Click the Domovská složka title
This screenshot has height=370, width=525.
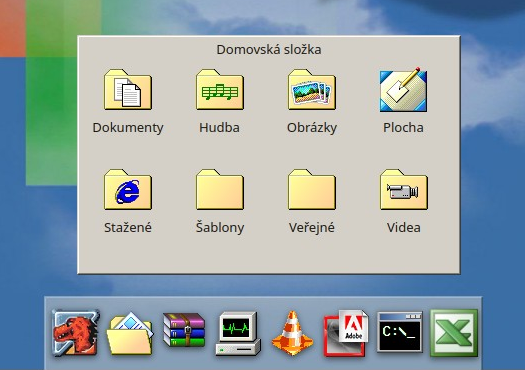pos(269,50)
